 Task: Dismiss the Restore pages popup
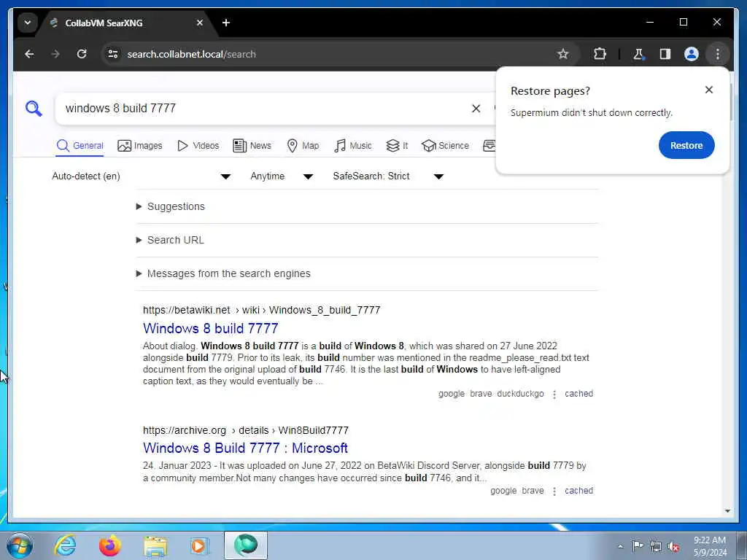point(709,90)
